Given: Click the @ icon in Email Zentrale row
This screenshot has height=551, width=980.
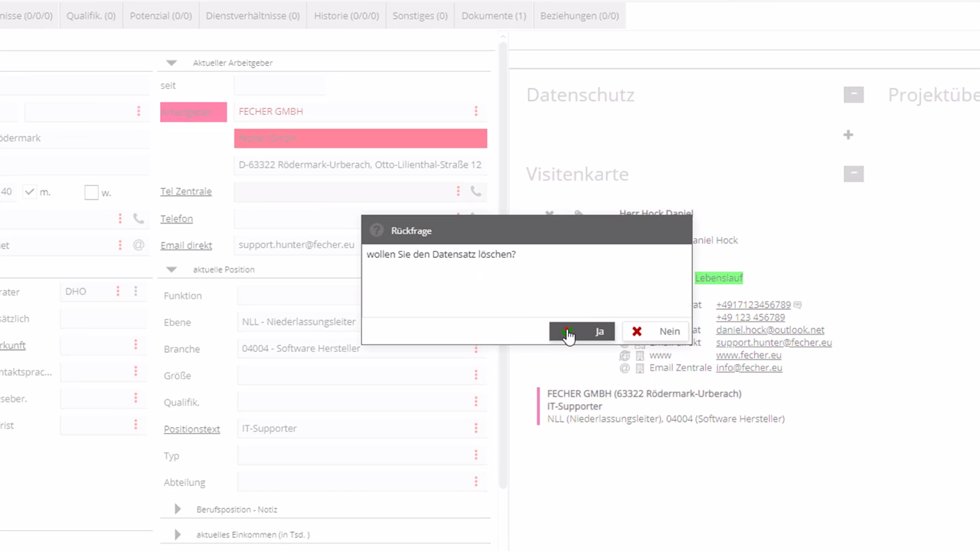Looking at the screenshot, I should (624, 368).
